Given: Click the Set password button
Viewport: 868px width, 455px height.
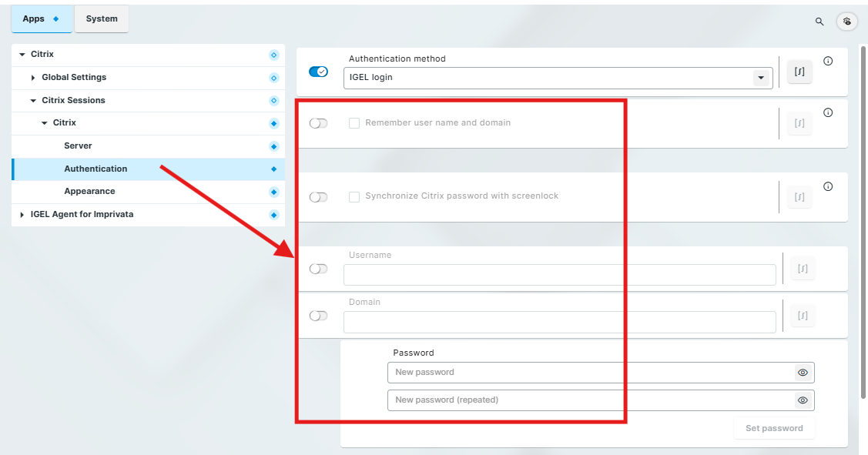Looking at the screenshot, I should [773, 428].
